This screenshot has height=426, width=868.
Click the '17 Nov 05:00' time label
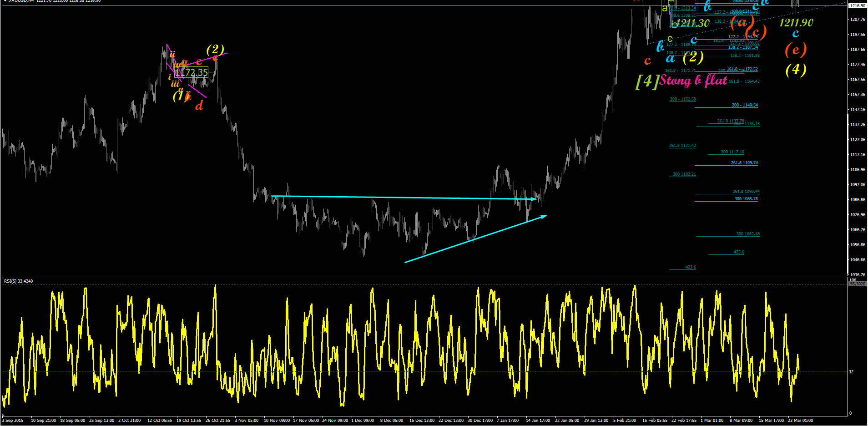coord(306,421)
